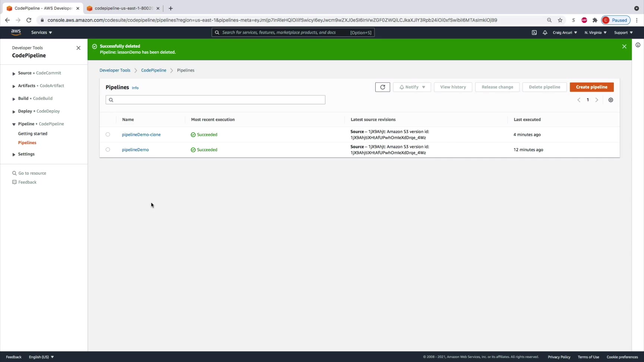Screen dimensions: 644x362
Task: Switch to codepipeline-us-east-1 browser tab
Action: [123, 8]
